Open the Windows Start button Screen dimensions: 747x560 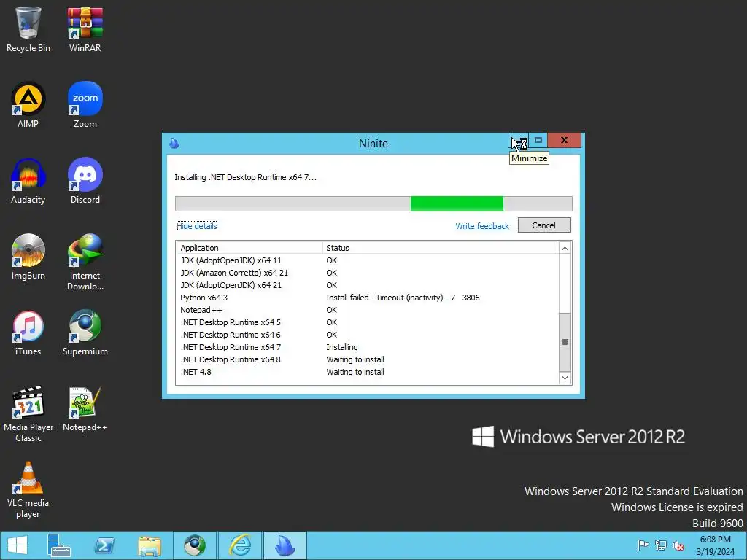pos(18,545)
